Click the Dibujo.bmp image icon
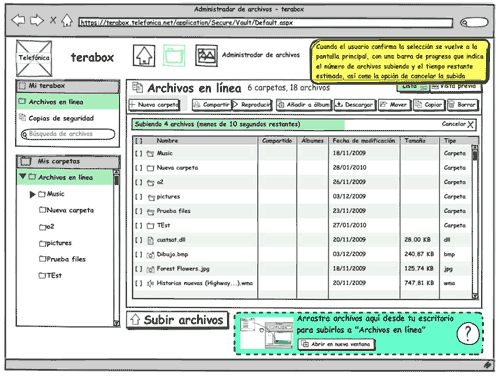This screenshot has height=376, width=500. [151, 255]
